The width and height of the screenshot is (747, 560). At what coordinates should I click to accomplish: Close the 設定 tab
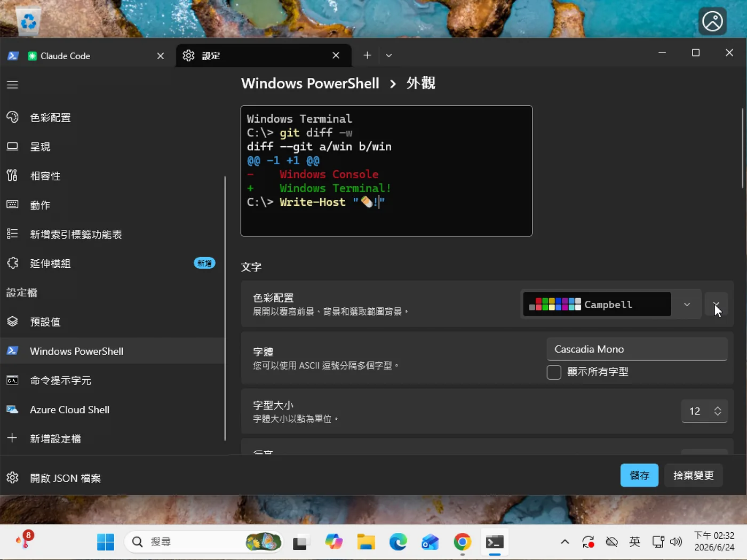[x=336, y=55]
